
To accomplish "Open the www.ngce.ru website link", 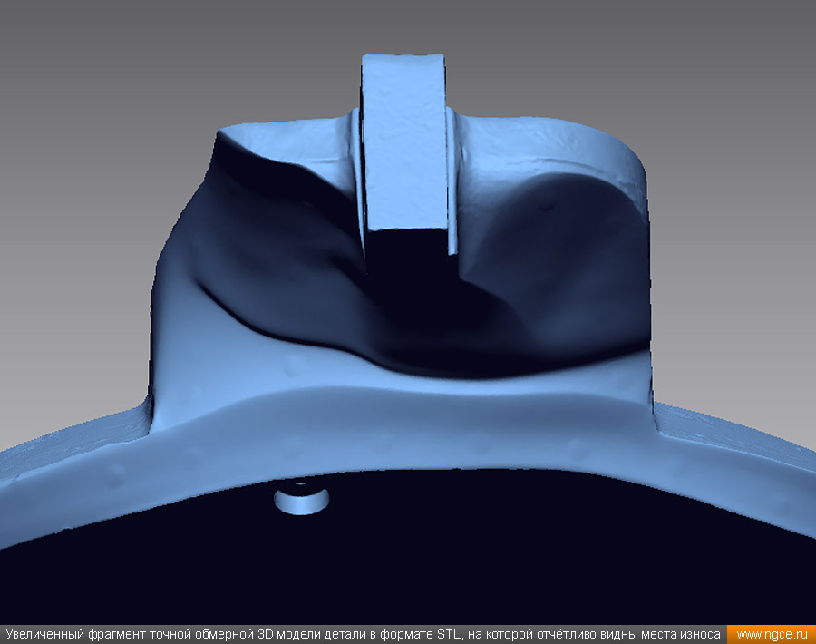I will click(772, 635).
